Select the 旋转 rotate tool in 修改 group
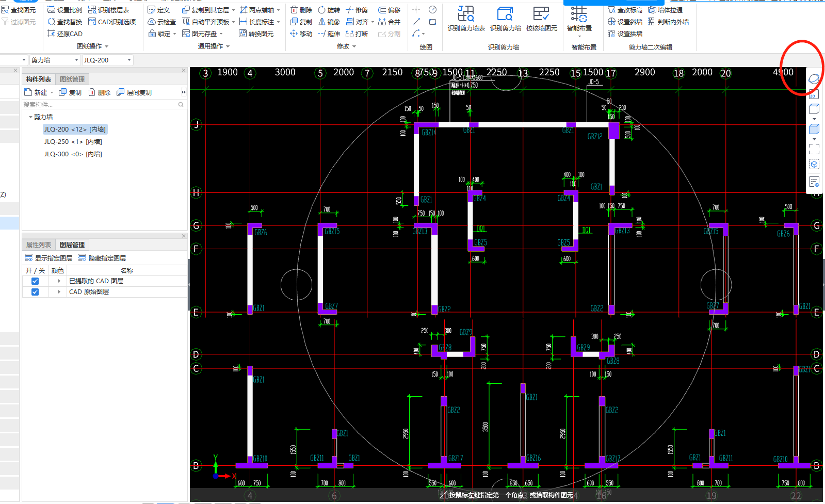This screenshot has height=504, width=825. tap(329, 10)
